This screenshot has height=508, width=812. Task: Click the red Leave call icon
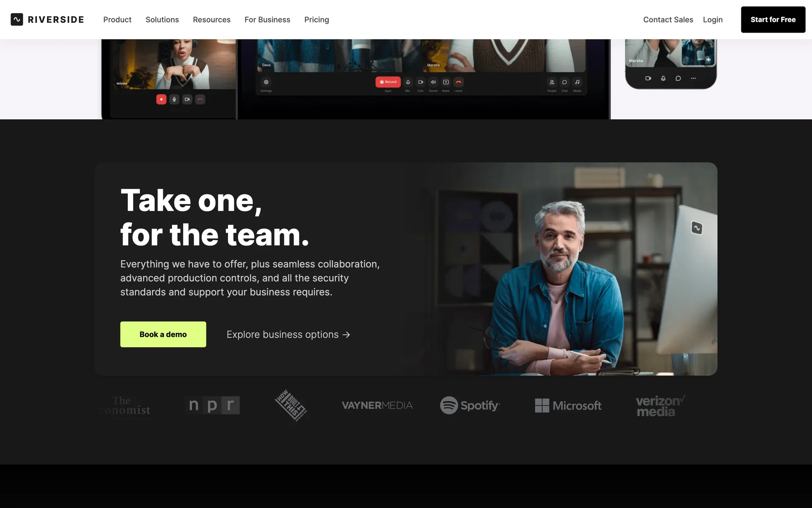click(458, 82)
